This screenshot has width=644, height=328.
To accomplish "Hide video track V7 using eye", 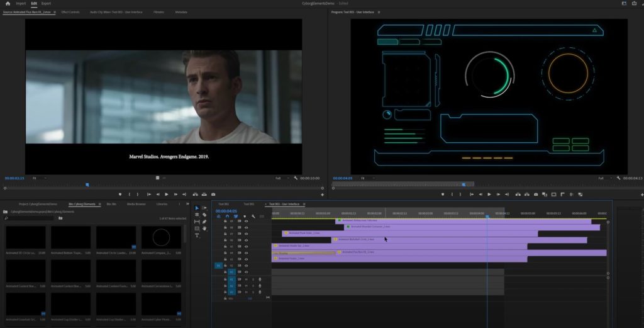I will 246,234.
